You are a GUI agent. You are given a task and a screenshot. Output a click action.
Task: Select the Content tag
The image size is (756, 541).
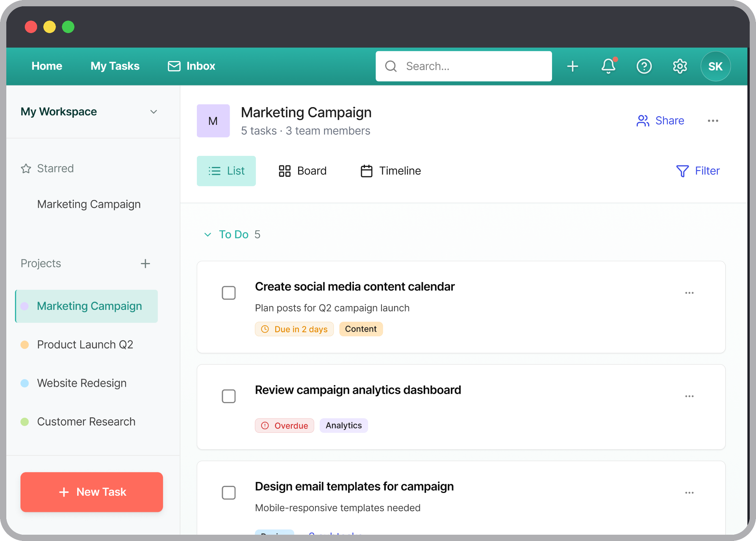[x=361, y=329]
